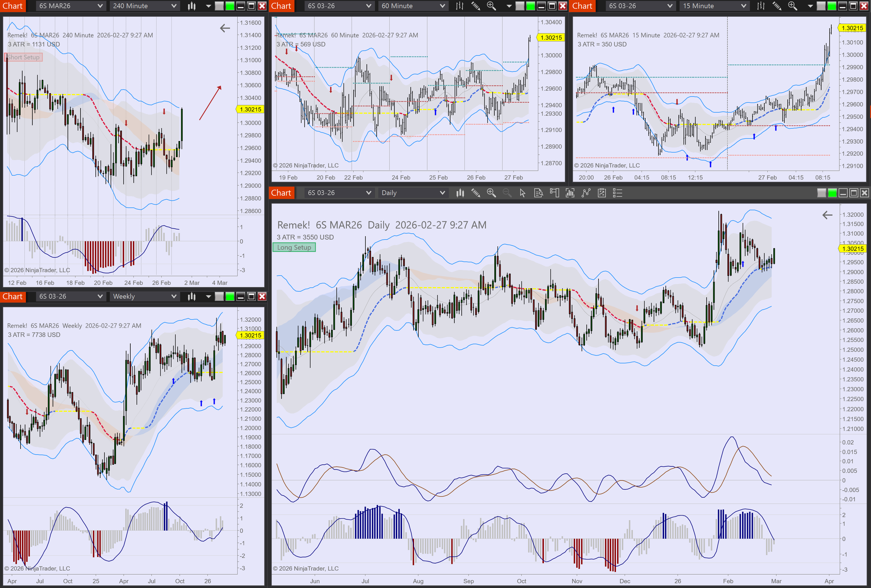
Task: Select cursor pointer tool on Daily chart
Action: (523, 193)
